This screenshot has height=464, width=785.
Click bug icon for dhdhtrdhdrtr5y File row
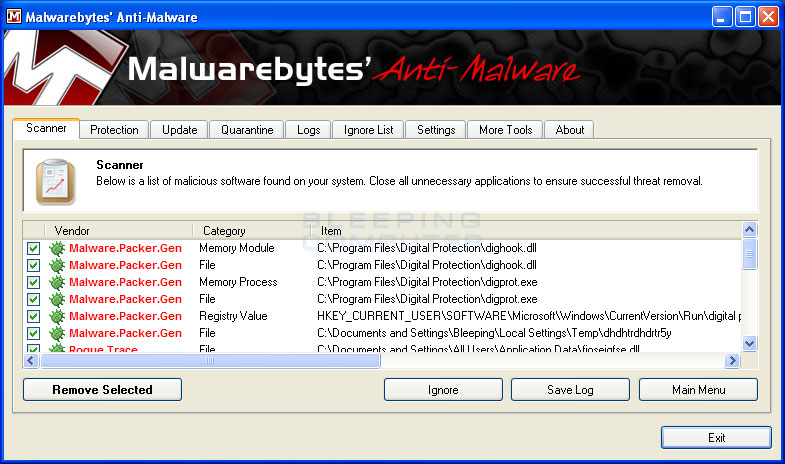[57, 333]
